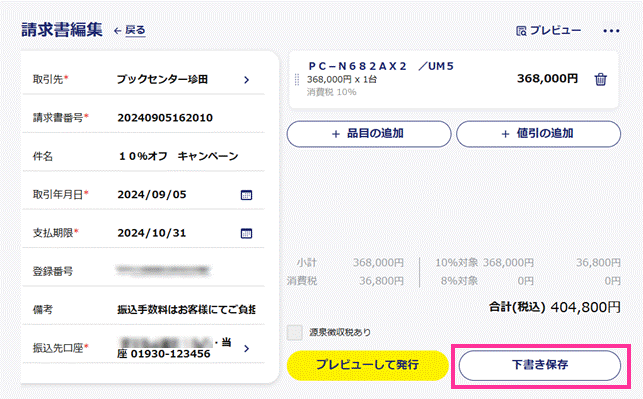Click the 請求書編集 page heading
Screen dimensions: 643x399
(62, 30)
